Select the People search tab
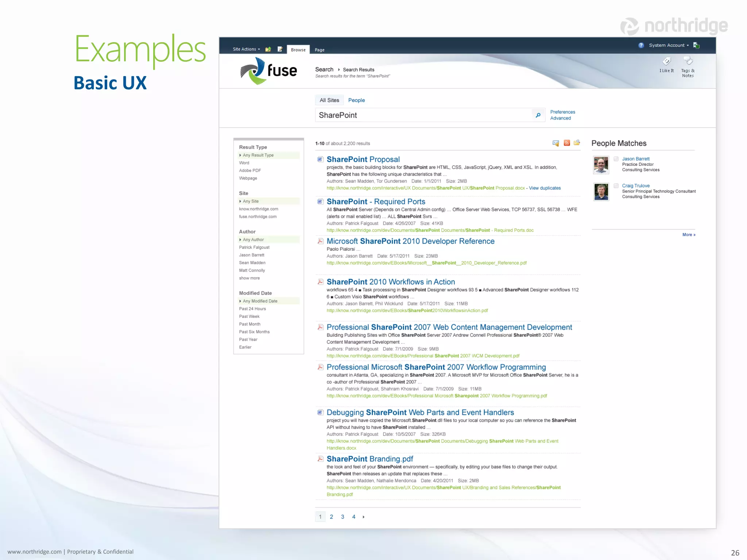 [356, 100]
